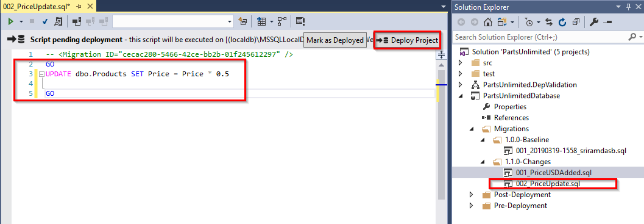Expand the Post-Deployment folder
This screenshot has height=224, width=644.
coord(472,194)
